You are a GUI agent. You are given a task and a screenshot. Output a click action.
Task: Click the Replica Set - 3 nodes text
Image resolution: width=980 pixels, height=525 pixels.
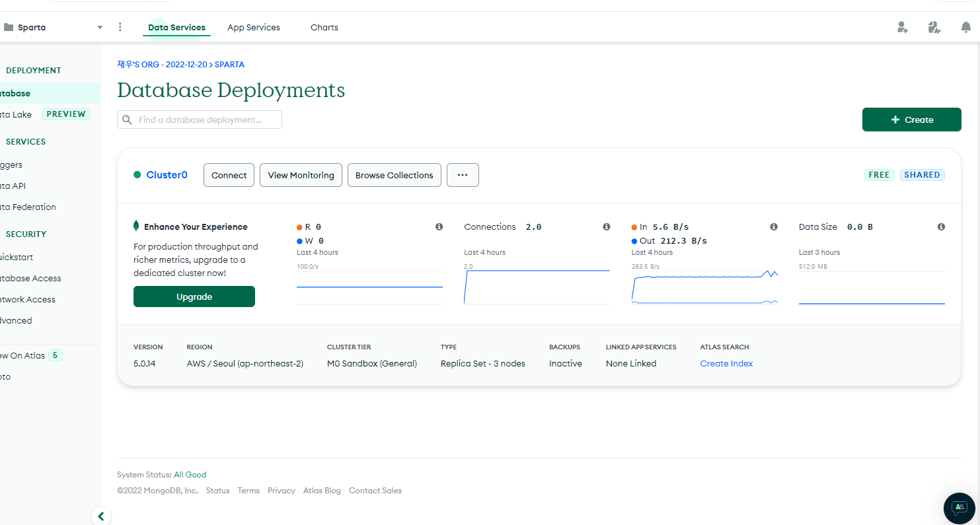(x=483, y=363)
